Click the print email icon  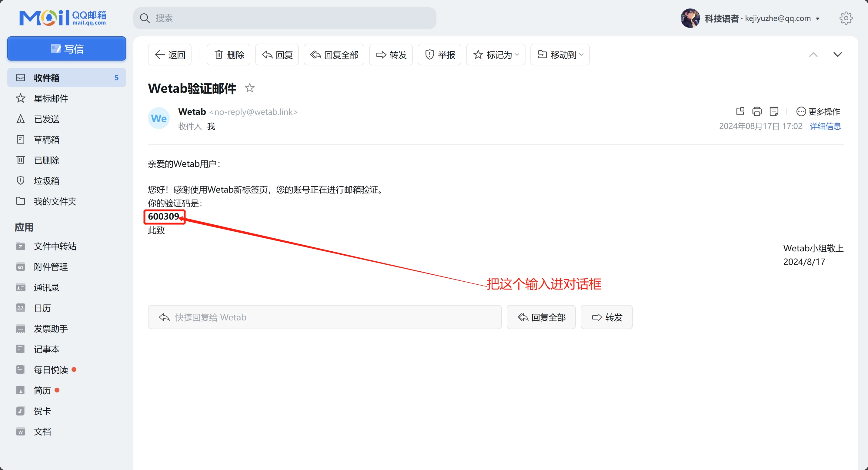[x=757, y=111]
